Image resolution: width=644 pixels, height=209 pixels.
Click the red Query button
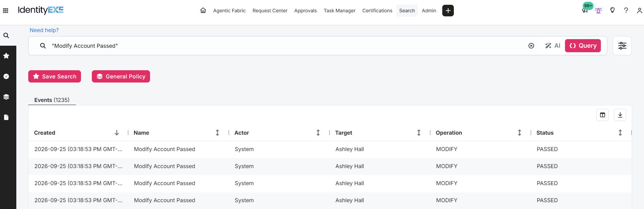[583, 46]
